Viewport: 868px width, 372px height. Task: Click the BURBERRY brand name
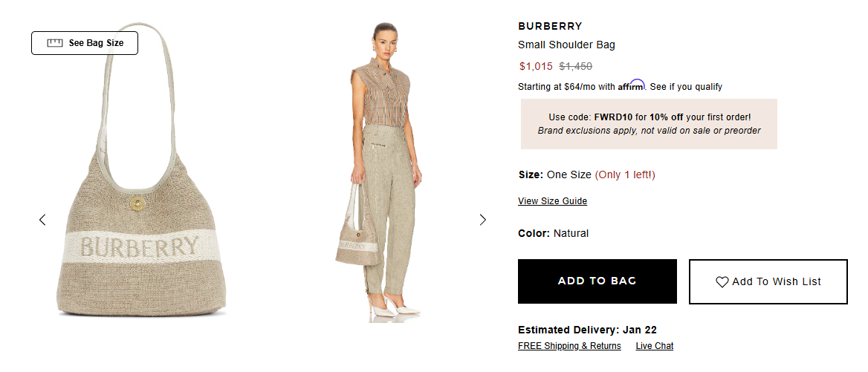click(550, 27)
